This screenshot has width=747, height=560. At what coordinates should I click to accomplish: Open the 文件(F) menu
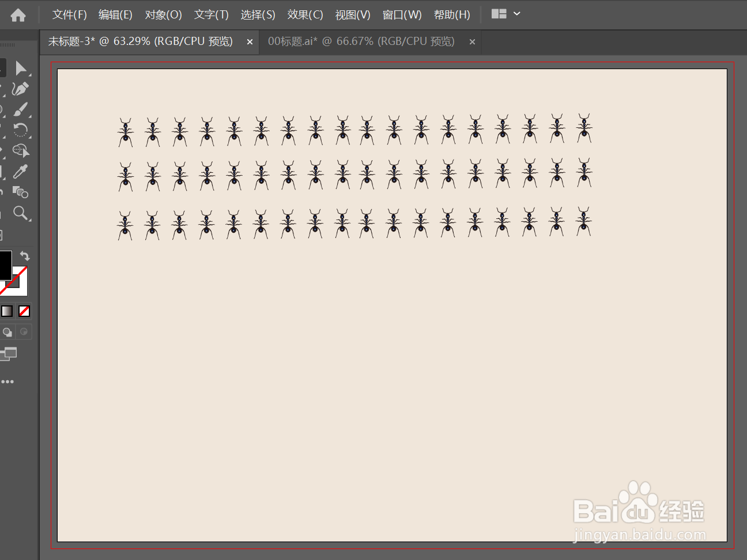coord(70,14)
